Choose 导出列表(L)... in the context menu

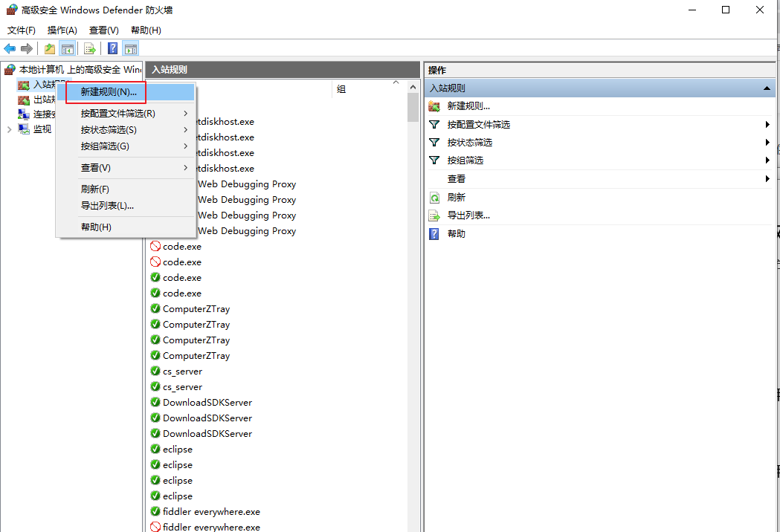[x=126, y=205]
